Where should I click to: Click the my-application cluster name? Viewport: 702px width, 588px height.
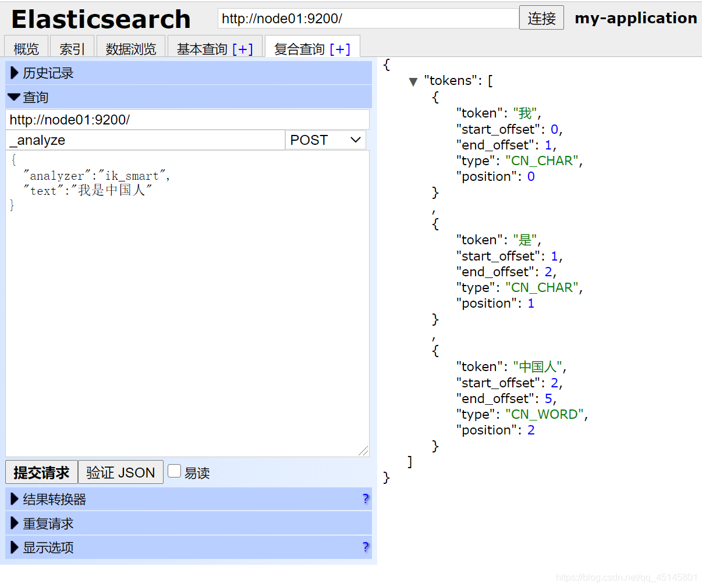click(x=636, y=18)
